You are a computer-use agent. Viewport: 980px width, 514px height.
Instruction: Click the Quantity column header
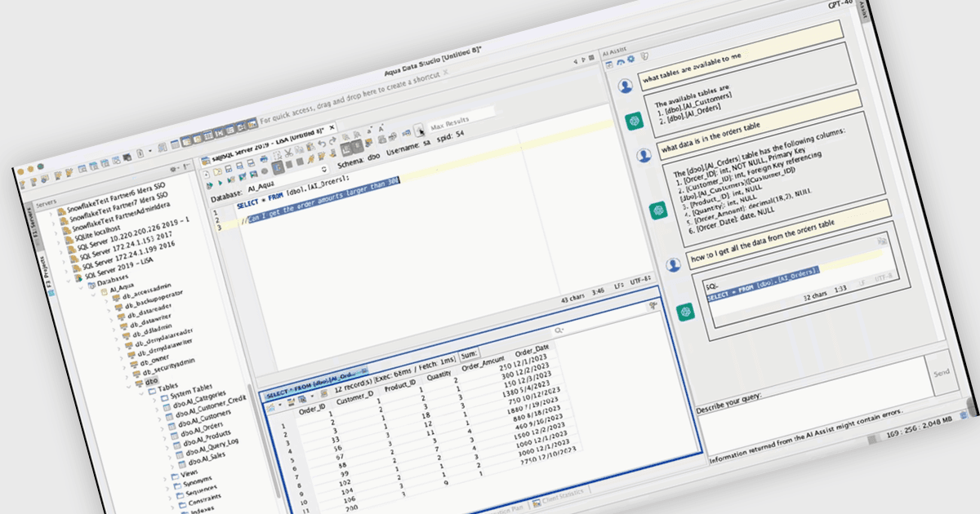(x=439, y=376)
